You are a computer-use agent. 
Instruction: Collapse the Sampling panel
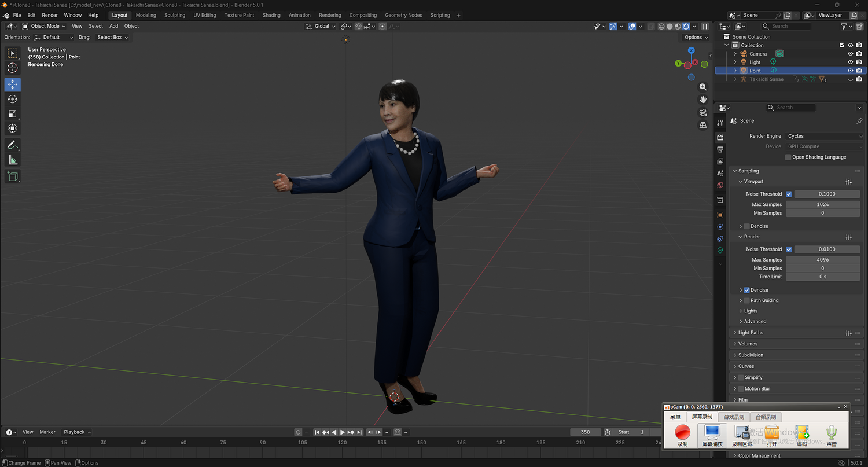[748, 171]
